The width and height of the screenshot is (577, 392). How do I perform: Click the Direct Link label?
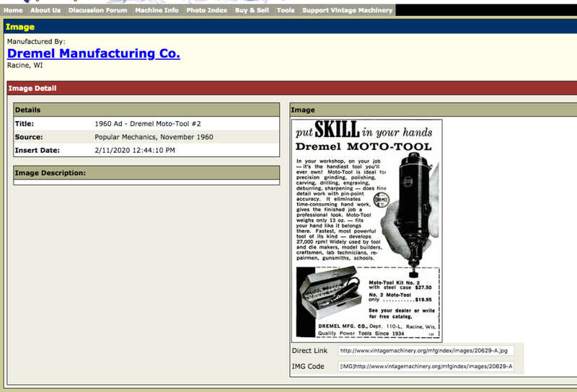click(309, 351)
